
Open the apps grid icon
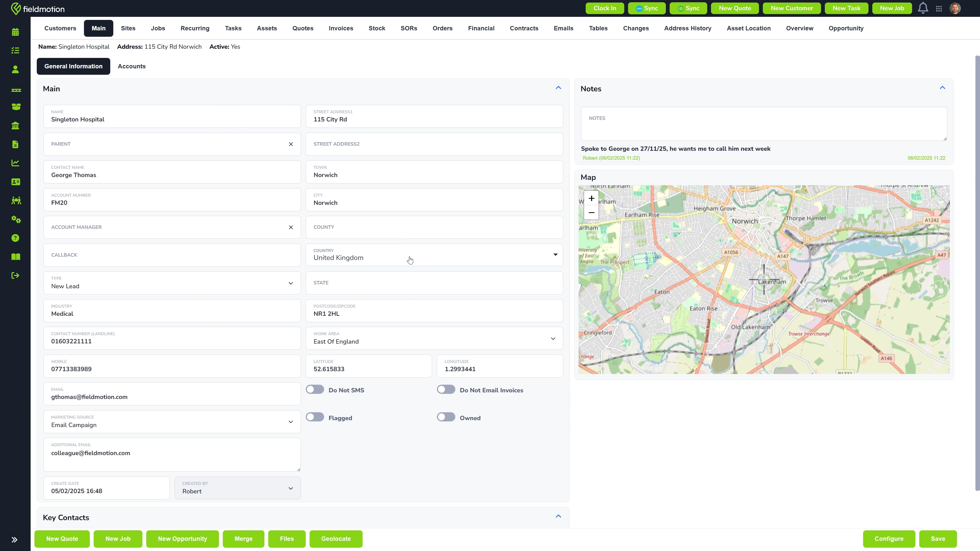pos(939,8)
